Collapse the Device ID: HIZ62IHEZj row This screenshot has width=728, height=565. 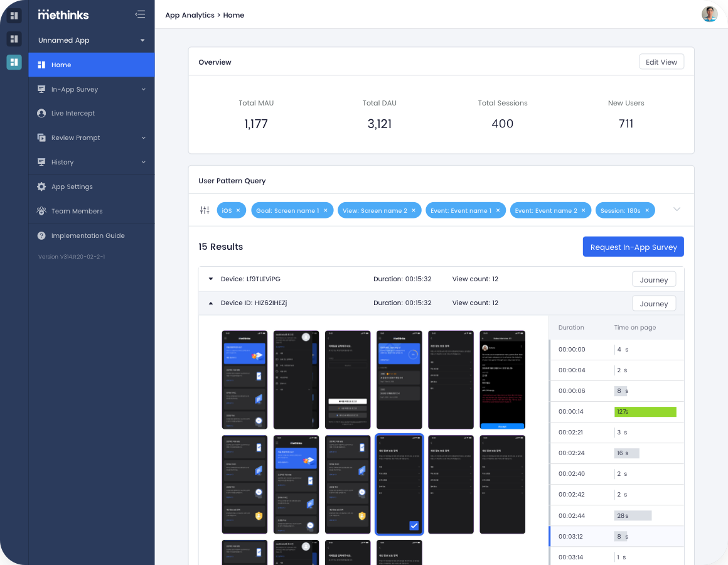211,303
